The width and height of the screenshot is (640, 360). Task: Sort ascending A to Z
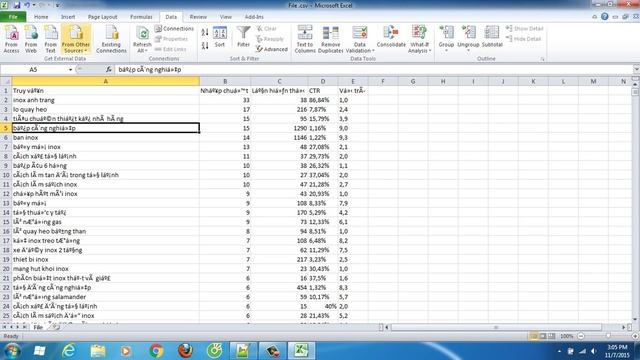205,32
